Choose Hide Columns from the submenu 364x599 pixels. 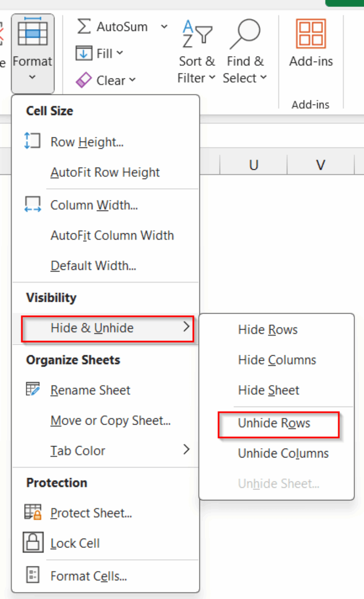point(277,360)
